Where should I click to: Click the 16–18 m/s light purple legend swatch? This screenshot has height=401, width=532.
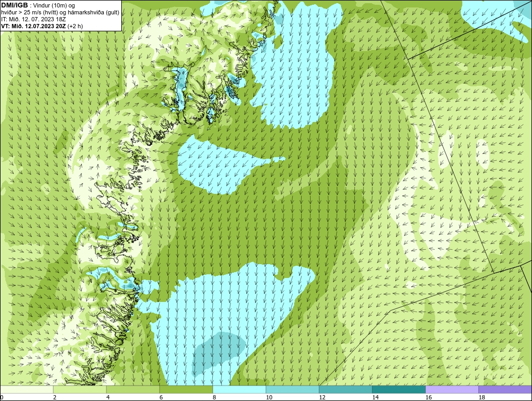coord(452,389)
